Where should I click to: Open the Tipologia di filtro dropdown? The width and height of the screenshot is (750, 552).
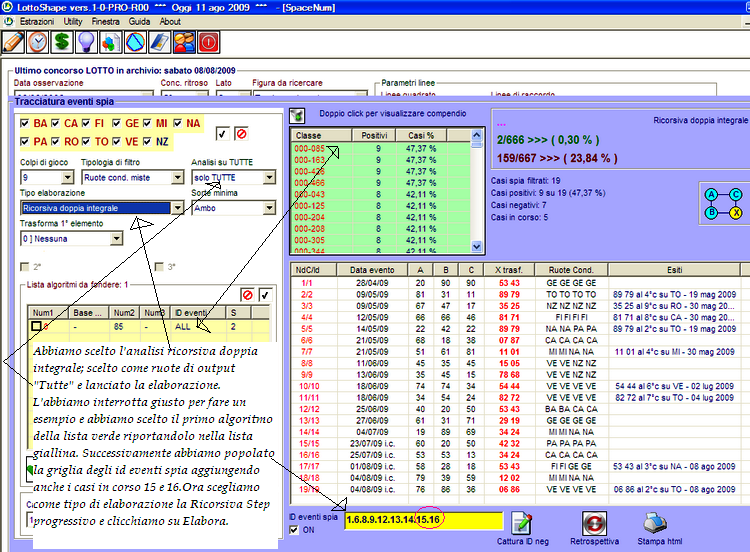[177, 177]
